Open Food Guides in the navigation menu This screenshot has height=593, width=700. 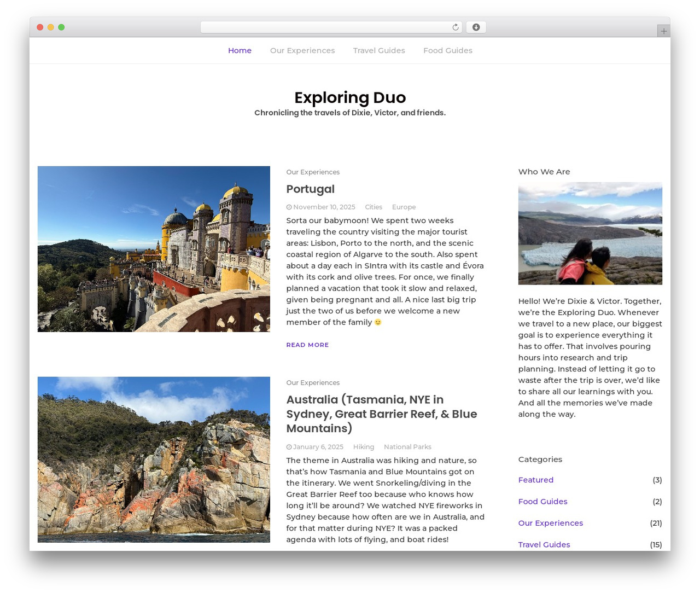pos(448,50)
